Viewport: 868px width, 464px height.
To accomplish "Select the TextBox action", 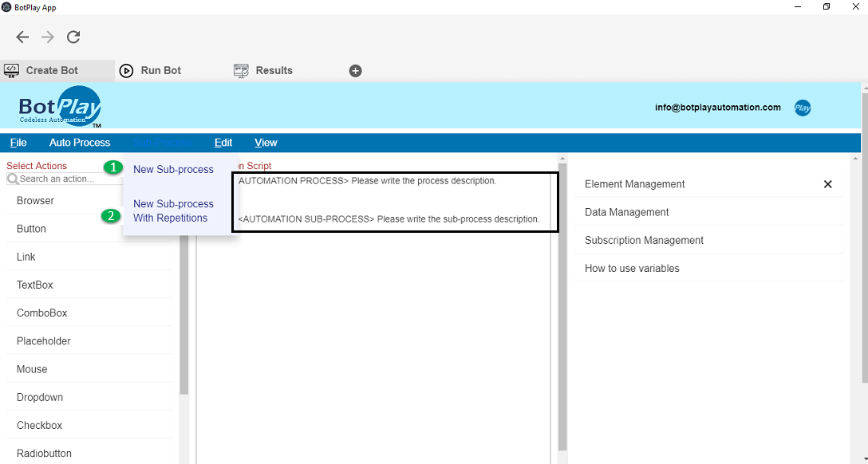I will 89,285.
